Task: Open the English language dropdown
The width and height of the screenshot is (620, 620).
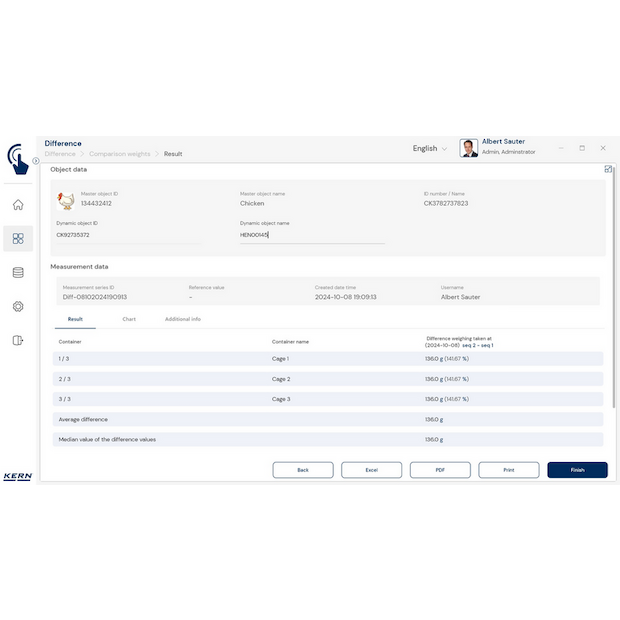Action: [x=430, y=148]
